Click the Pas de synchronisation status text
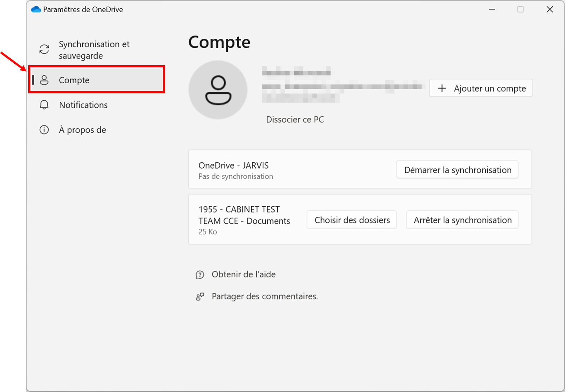 pyautogui.click(x=236, y=176)
